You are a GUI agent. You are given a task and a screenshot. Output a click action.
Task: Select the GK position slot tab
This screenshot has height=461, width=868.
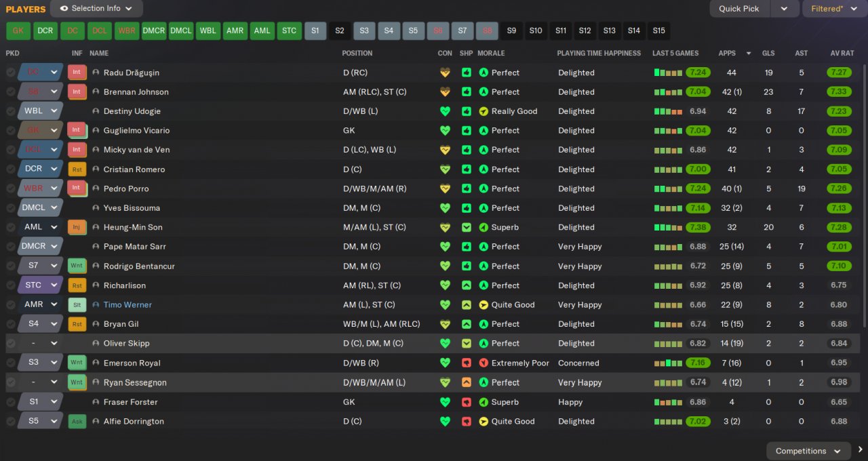tap(18, 31)
